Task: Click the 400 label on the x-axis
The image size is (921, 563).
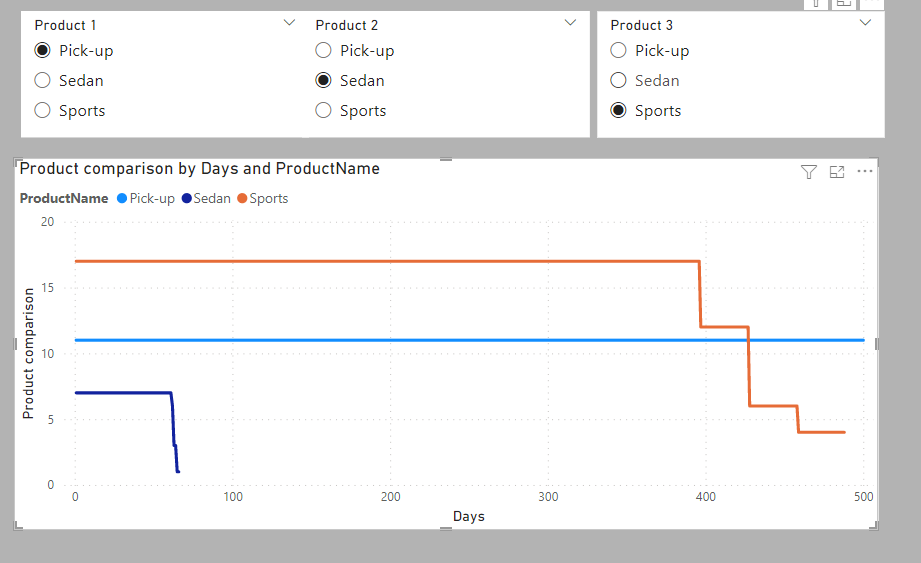Action: tap(706, 497)
